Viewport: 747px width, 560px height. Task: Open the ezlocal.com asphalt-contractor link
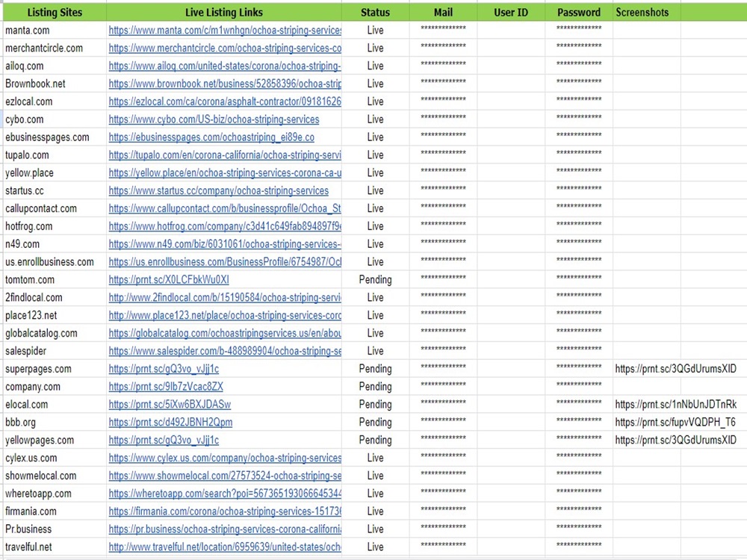(x=225, y=102)
